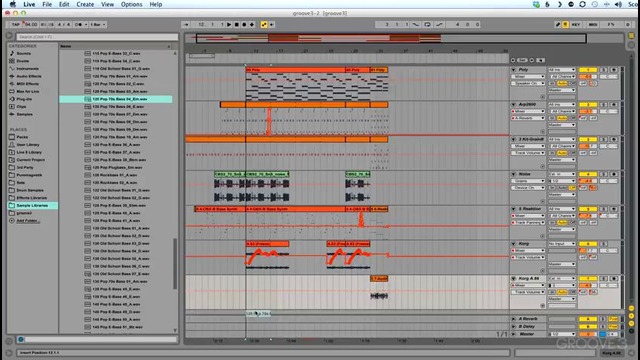This screenshot has width=640, height=360.
Task: Open the Edit menu
Action: 64,4
